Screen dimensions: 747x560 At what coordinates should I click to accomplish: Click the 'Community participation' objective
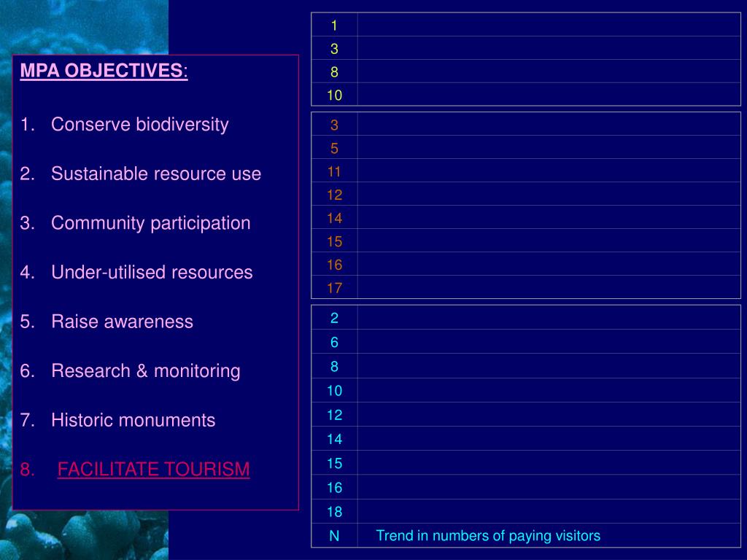coord(150,223)
